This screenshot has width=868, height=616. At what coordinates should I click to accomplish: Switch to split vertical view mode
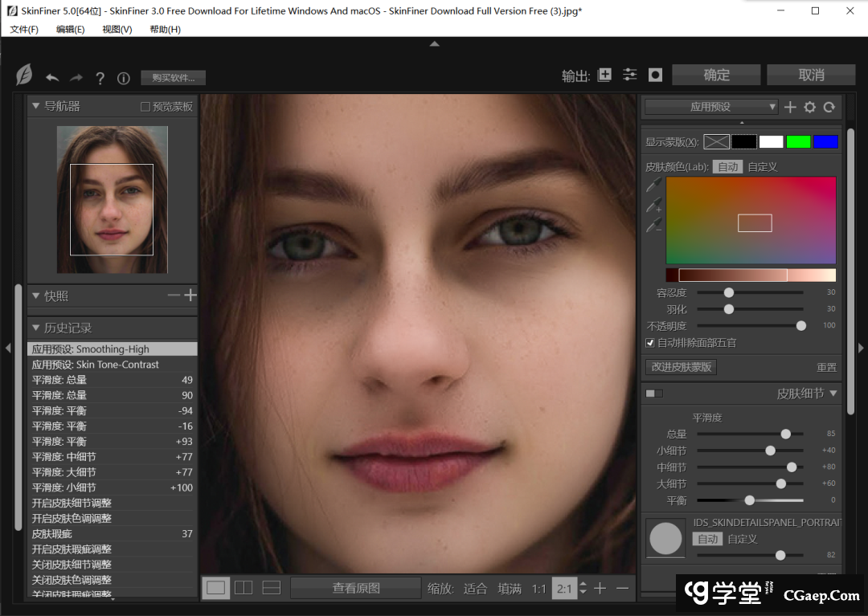[244, 588]
